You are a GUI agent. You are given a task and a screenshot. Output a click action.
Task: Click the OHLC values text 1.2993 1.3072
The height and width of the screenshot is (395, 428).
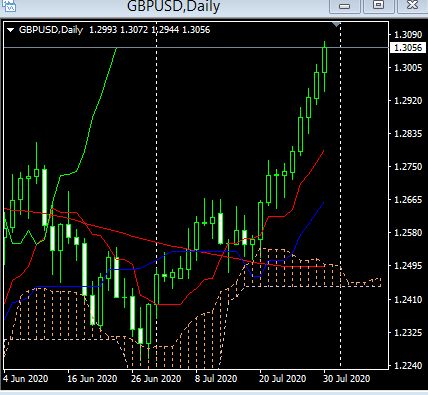point(118,30)
